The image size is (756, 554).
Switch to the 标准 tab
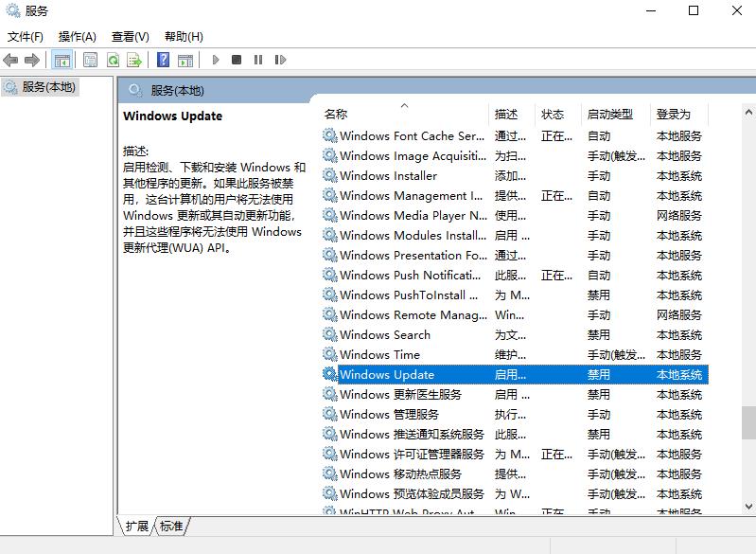pos(171,526)
